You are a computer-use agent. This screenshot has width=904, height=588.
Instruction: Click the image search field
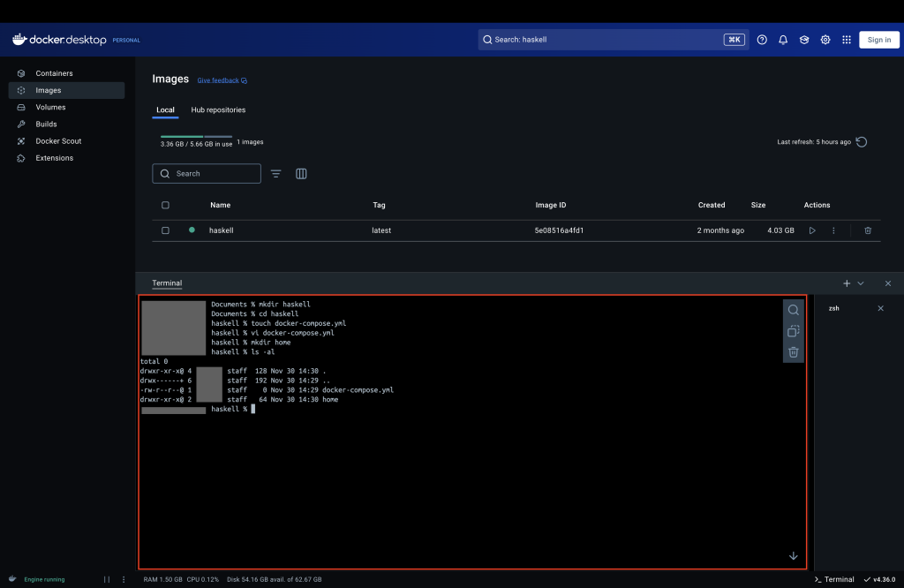[x=206, y=173]
